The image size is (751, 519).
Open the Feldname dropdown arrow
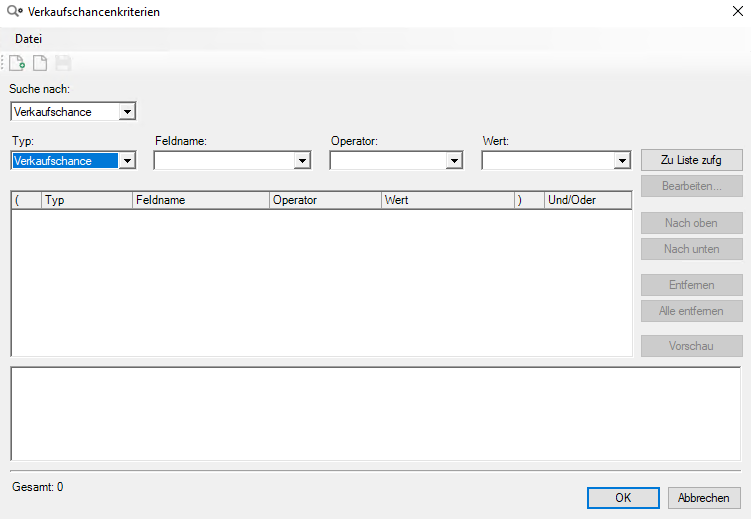(x=302, y=161)
